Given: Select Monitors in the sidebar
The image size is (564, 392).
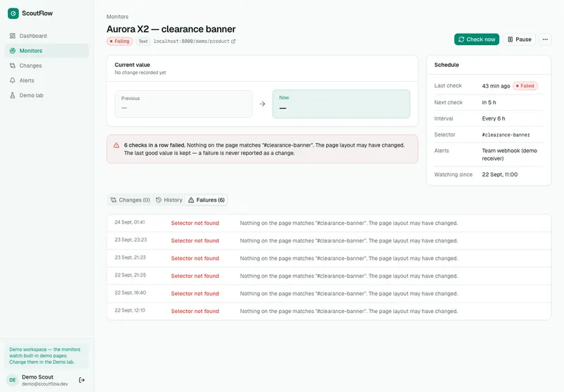Looking at the screenshot, I should coord(47,51).
